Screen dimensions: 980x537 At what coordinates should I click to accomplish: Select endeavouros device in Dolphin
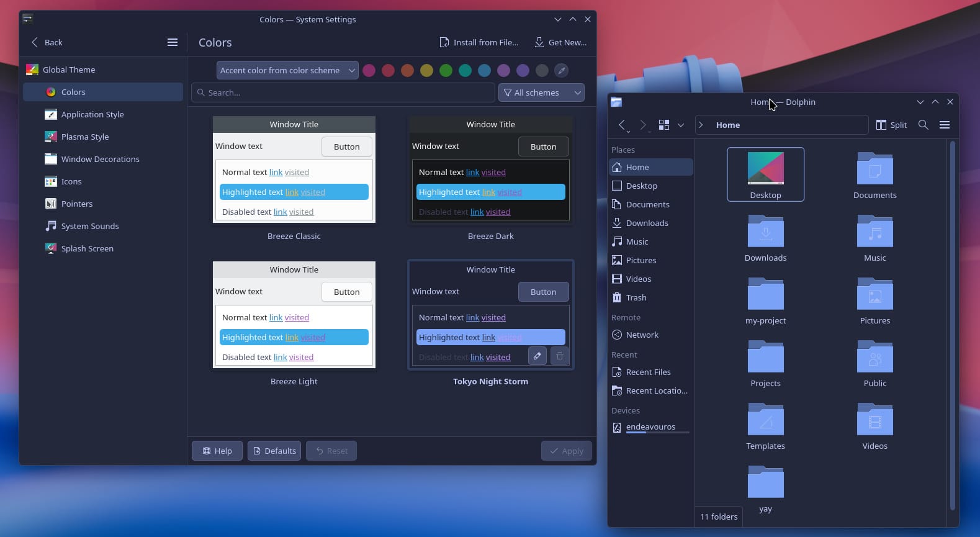(650, 427)
